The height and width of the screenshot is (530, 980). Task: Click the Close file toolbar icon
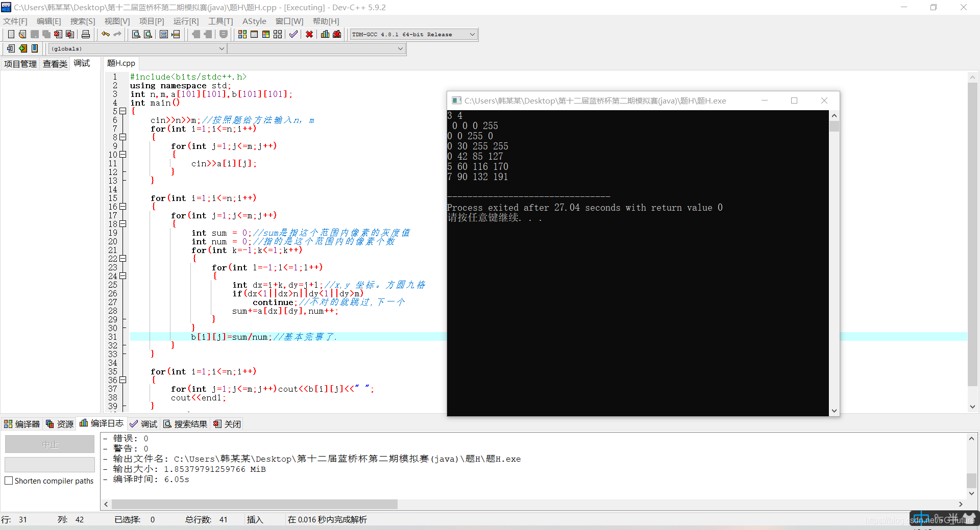(58, 34)
